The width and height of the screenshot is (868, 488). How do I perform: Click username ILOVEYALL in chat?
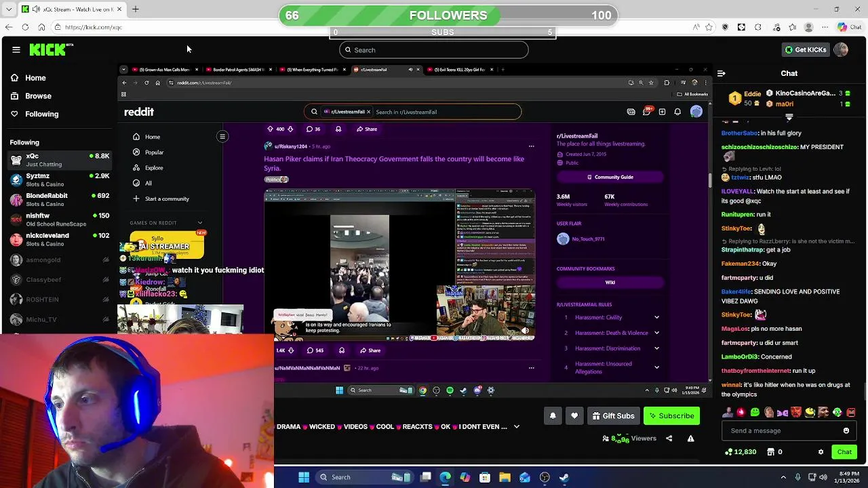point(736,192)
